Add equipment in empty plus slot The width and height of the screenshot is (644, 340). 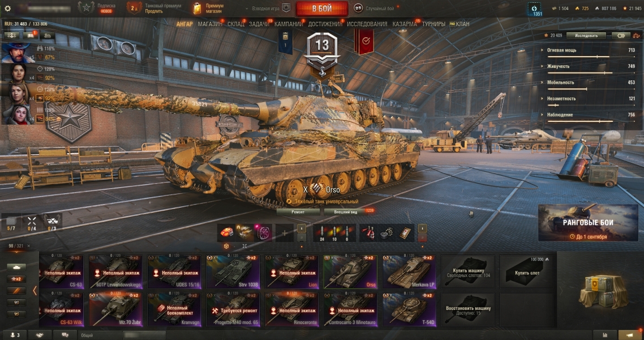coord(284,233)
